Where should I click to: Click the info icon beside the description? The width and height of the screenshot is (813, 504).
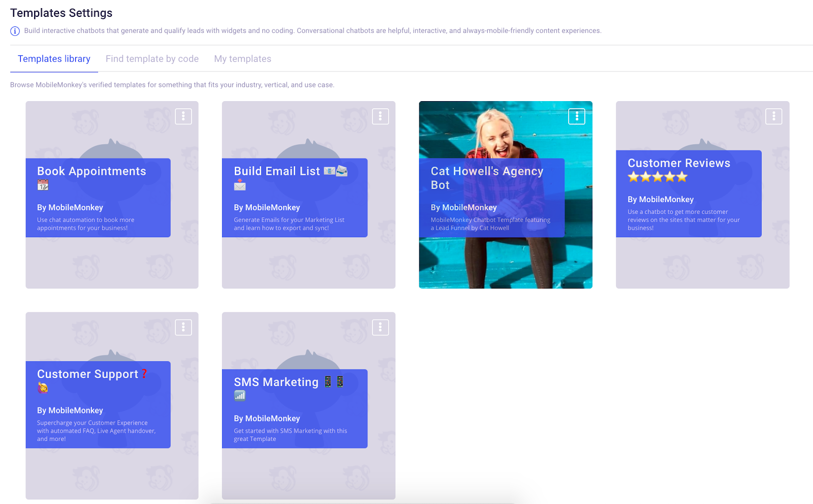[x=15, y=31]
